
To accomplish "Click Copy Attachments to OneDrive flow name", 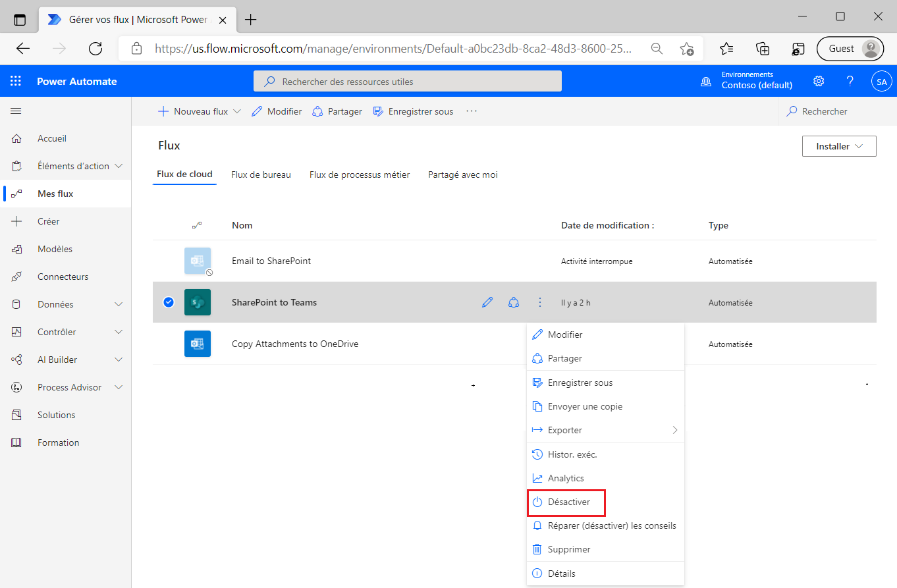I will (295, 344).
